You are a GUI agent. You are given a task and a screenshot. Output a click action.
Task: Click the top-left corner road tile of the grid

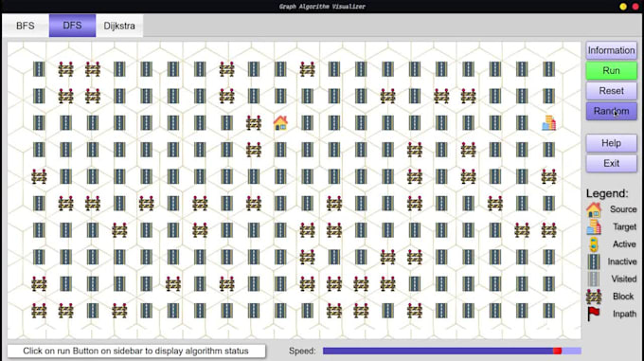(39, 69)
